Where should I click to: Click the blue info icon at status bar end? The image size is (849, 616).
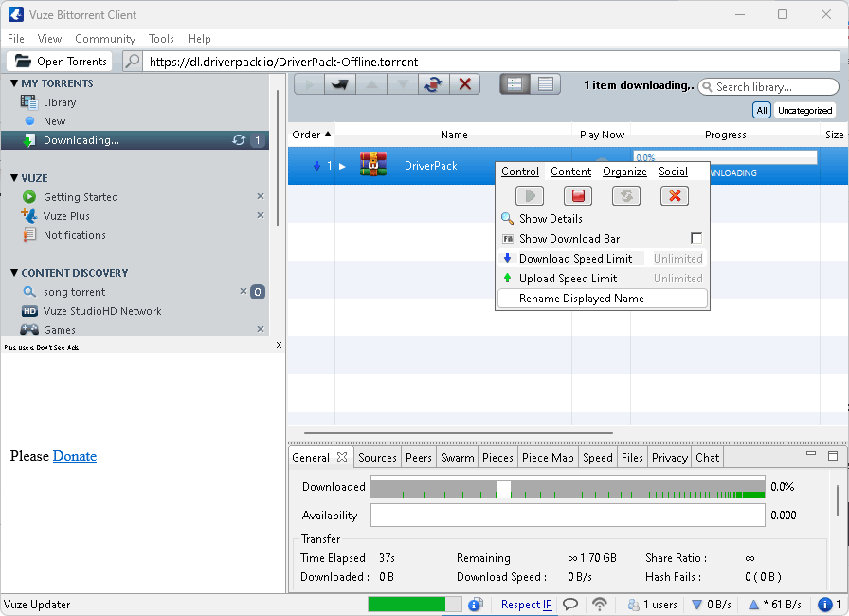tap(824, 604)
